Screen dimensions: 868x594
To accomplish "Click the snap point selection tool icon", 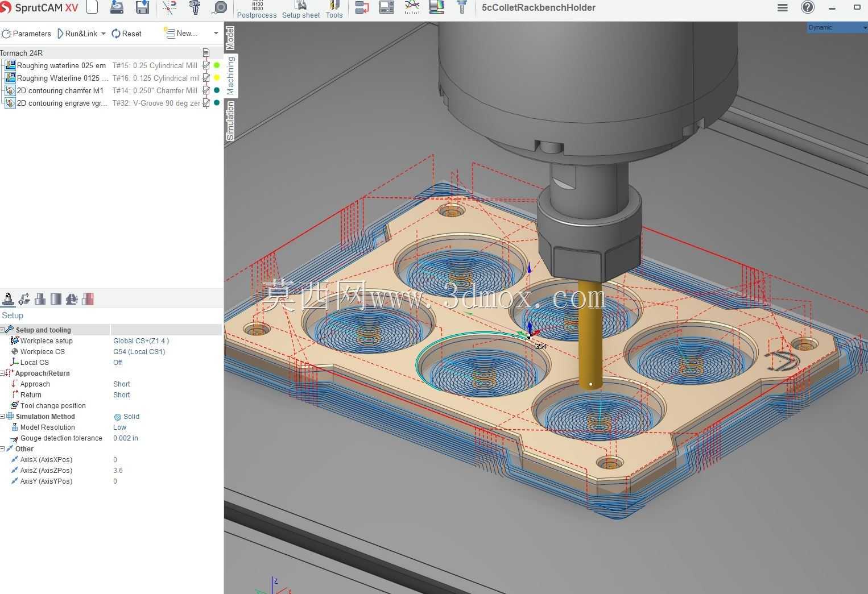I will pyautogui.click(x=170, y=7).
